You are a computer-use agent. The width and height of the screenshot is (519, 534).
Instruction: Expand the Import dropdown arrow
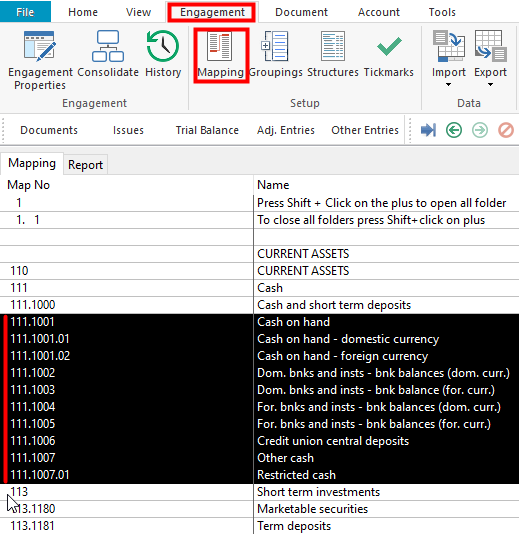pos(449,84)
